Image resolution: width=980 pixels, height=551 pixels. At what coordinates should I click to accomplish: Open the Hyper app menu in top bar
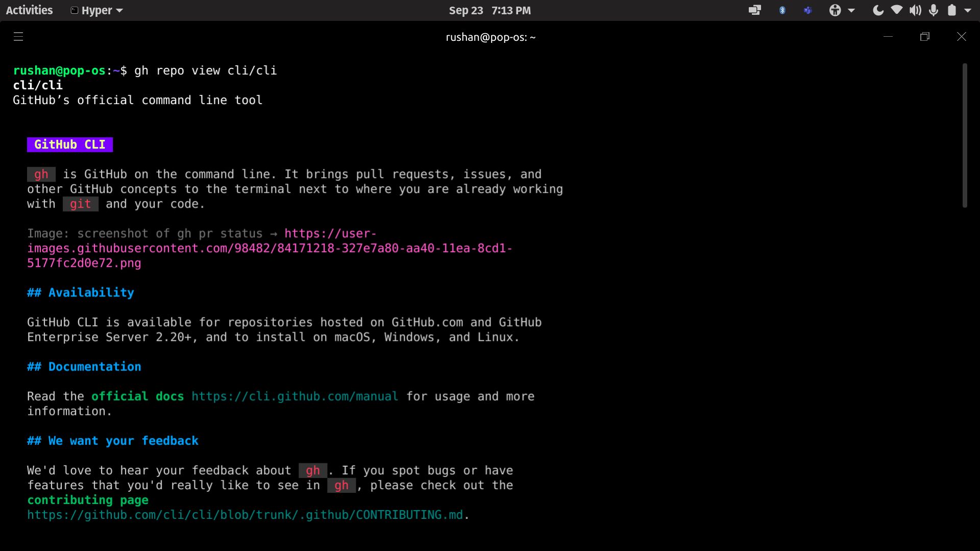point(97,10)
